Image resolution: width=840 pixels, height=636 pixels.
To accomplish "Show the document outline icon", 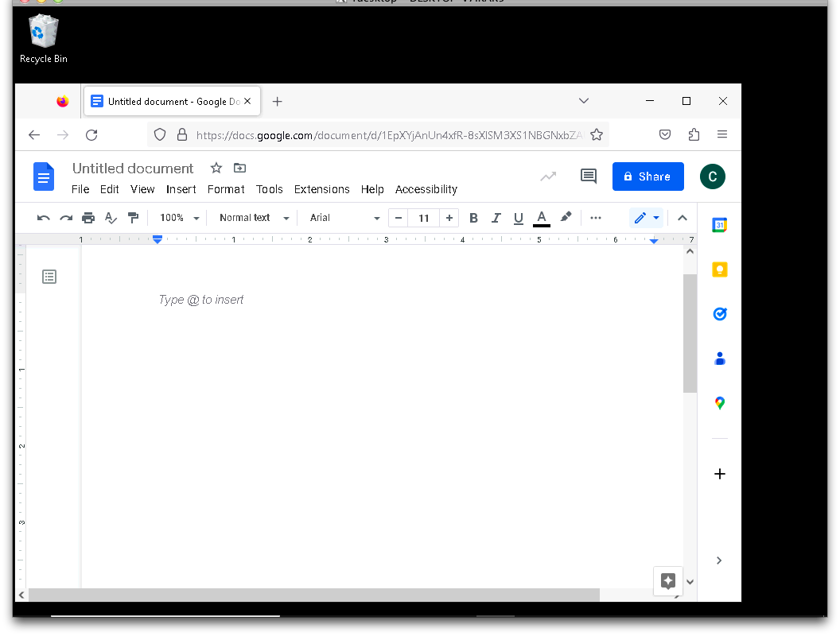I will click(x=49, y=277).
